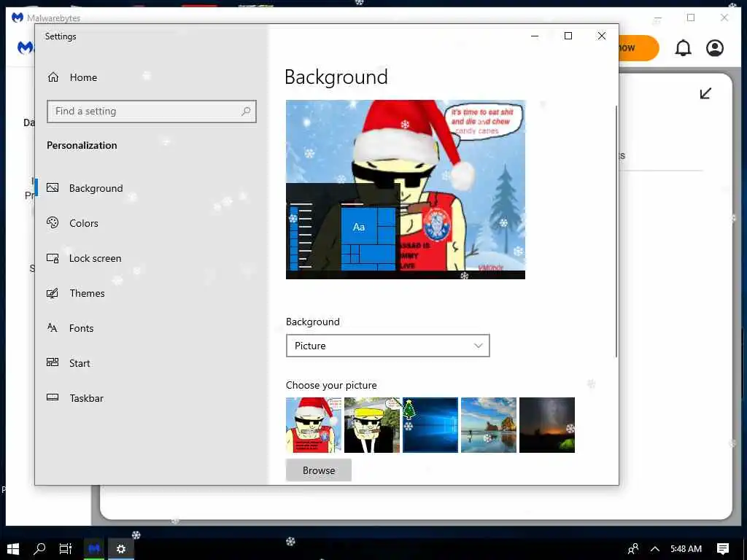Click the Start tiles icon
The height and width of the screenshot is (560, 747).
[53, 362]
